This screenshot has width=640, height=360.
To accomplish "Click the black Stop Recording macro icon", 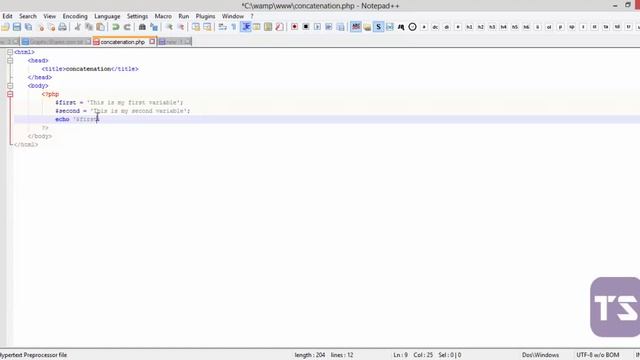I will (x=306, y=27).
